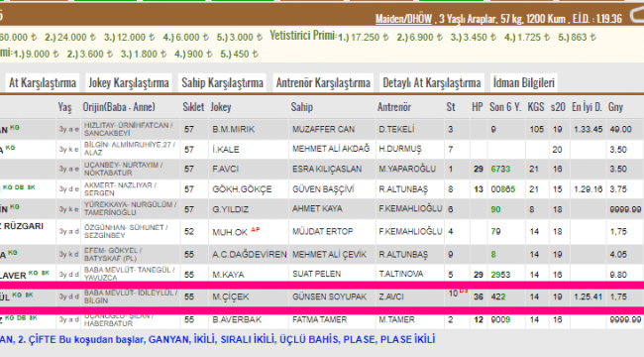Viewport: 644px width, 357px height.
Task: Click jockey İ.KALE
Action: pyautogui.click(x=225, y=150)
